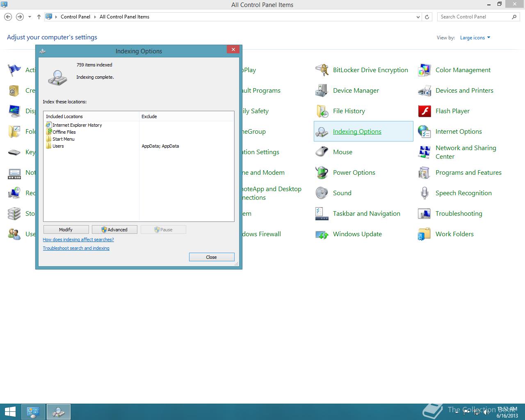Open Windows Firewall item label
The height and width of the screenshot is (420, 525).
click(x=261, y=234)
